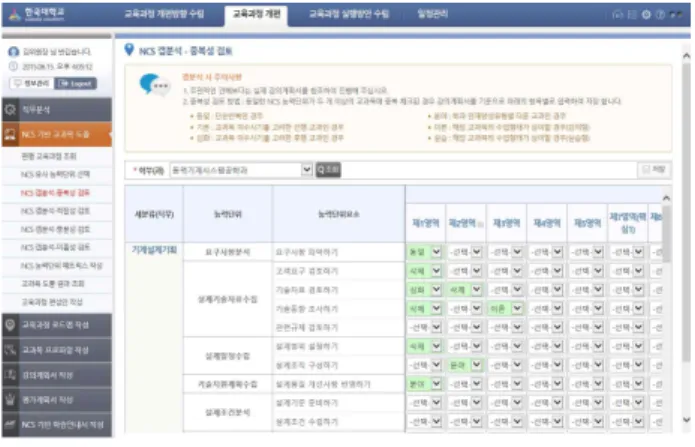The image size is (695, 447).
Task: Open NCS 기반 교과목 도출 sidebar section
Action: click(57, 134)
